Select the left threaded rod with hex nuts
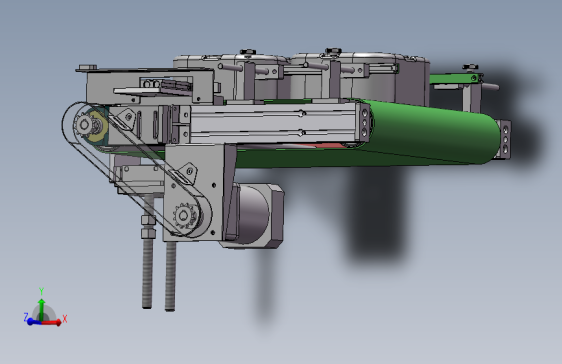This screenshot has width=562, height=364. pos(147,251)
